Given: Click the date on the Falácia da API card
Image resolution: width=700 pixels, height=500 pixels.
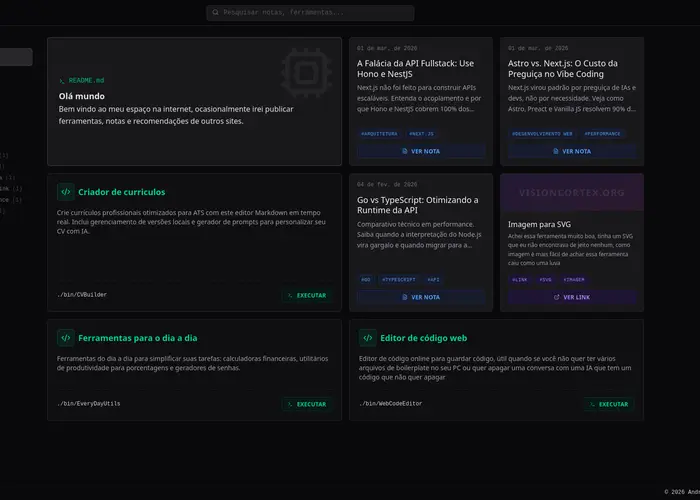Looking at the screenshot, I should coord(387,48).
